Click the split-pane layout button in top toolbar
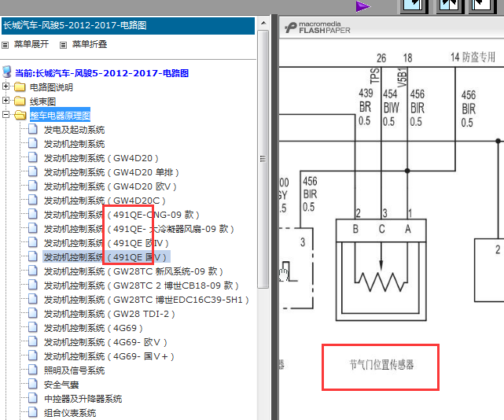504x420 pixels. point(450,6)
